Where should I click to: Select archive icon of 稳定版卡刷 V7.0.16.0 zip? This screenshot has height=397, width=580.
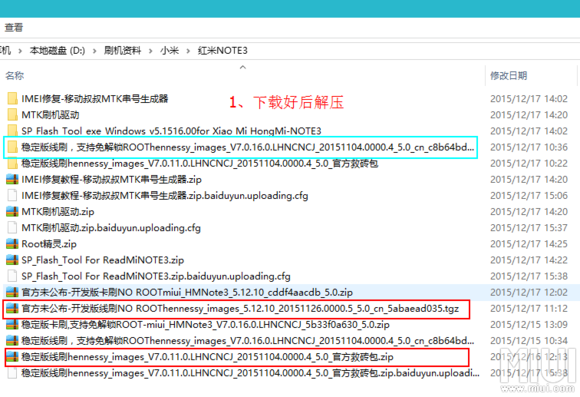[x=12, y=324]
